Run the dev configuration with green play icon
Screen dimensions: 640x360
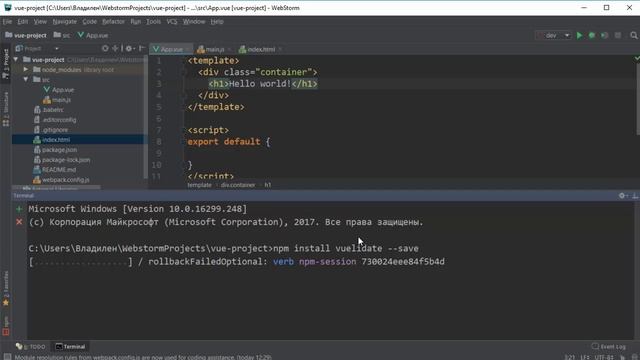pyautogui.click(x=579, y=36)
